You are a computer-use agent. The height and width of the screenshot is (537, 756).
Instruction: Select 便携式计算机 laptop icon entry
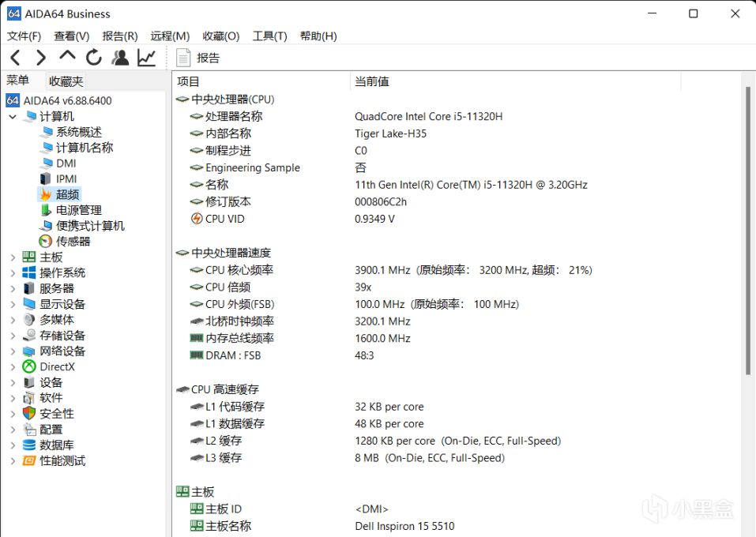tap(46, 226)
